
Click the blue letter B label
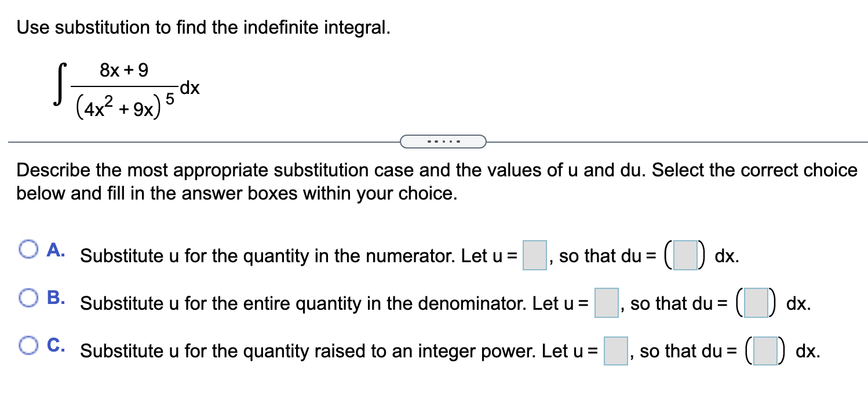pyautogui.click(x=55, y=297)
